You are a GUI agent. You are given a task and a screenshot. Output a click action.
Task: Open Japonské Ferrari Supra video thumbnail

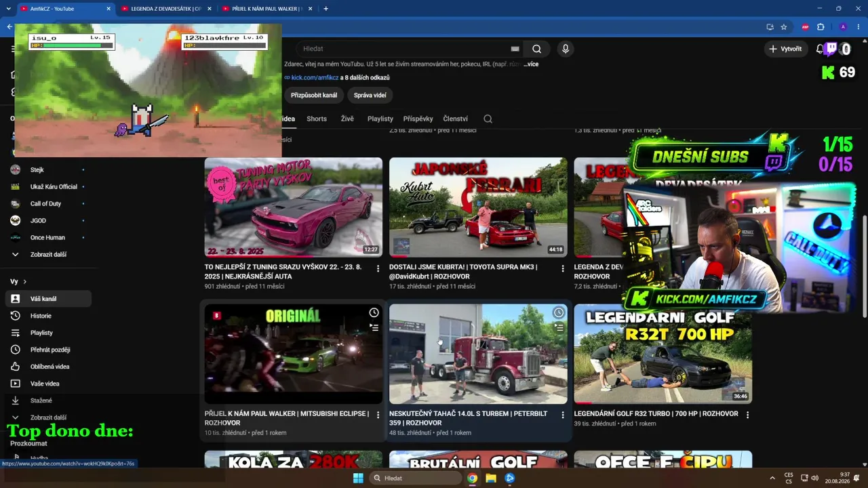(478, 207)
